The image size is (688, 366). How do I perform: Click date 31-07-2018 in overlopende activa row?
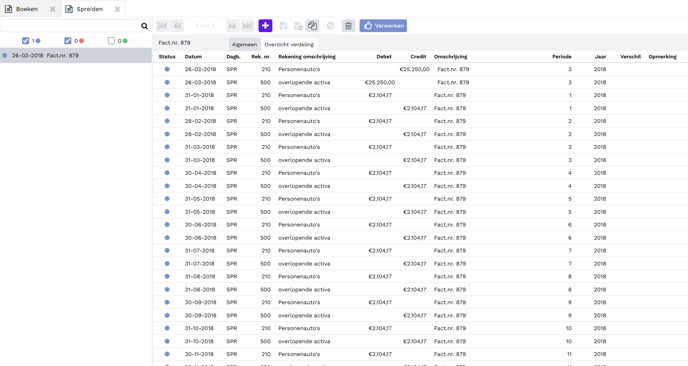click(x=200, y=264)
